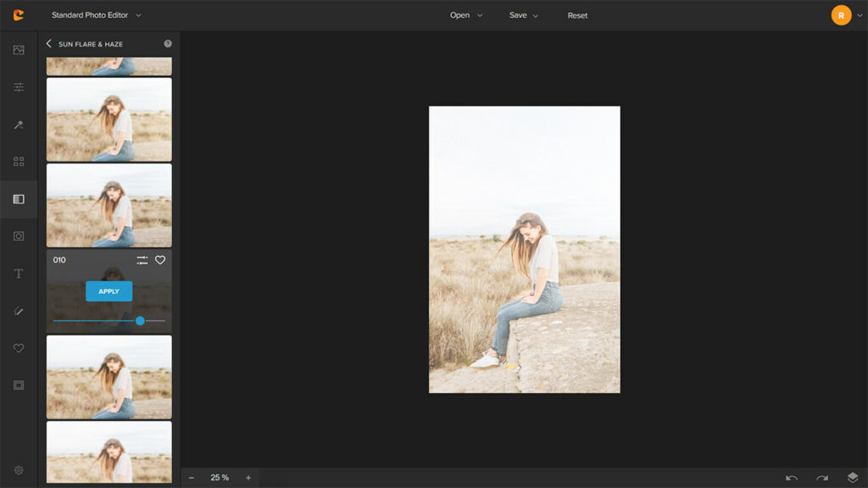The width and height of the screenshot is (868, 488).
Task: Select the Text tool icon
Action: pyautogui.click(x=19, y=274)
